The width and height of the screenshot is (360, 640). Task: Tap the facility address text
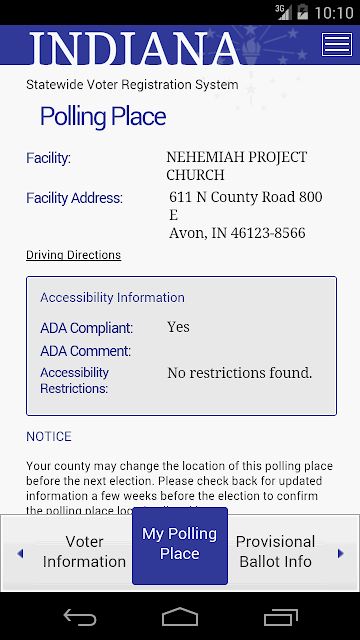(x=246, y=215)
